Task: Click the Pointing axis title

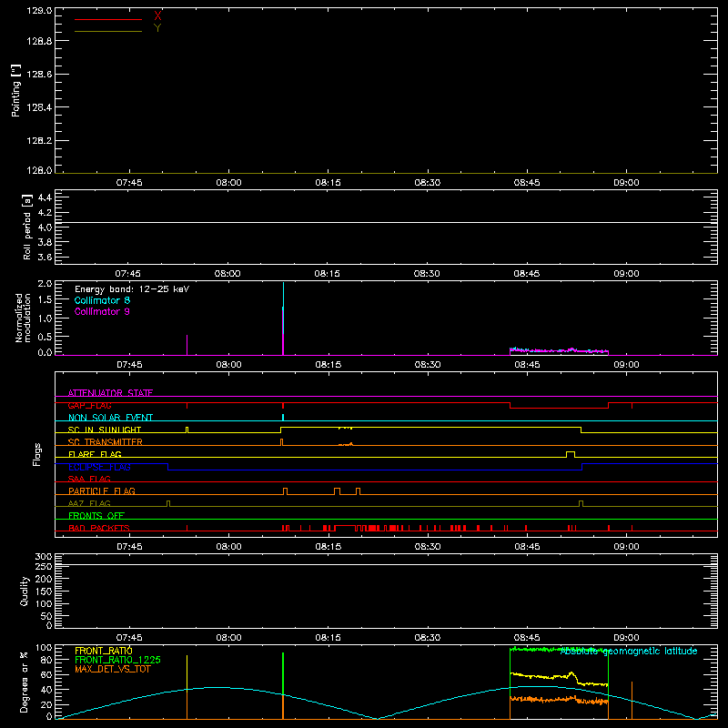Action: click(x=16, y=90)
